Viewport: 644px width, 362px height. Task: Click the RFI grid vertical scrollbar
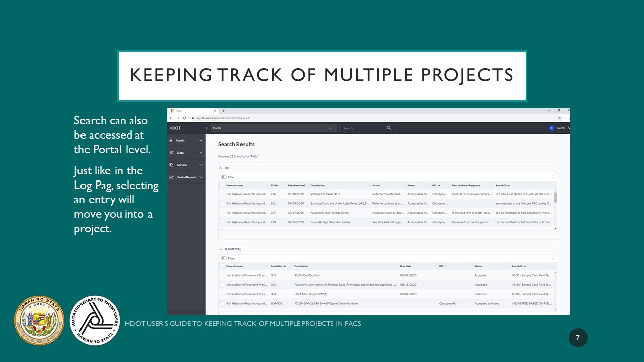tap(555, 197)
